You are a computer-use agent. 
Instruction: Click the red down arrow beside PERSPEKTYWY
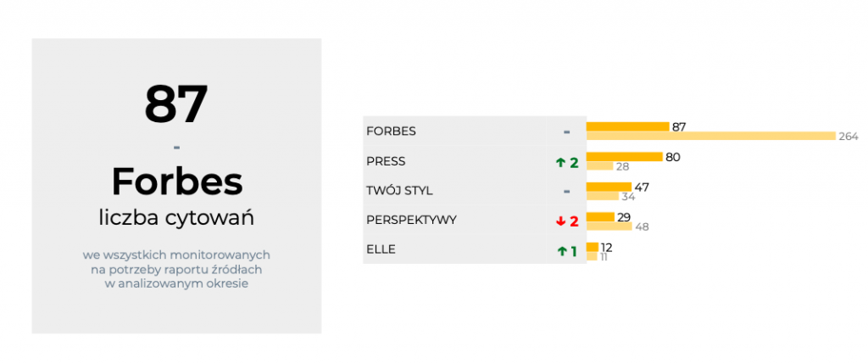click(560, 221)
